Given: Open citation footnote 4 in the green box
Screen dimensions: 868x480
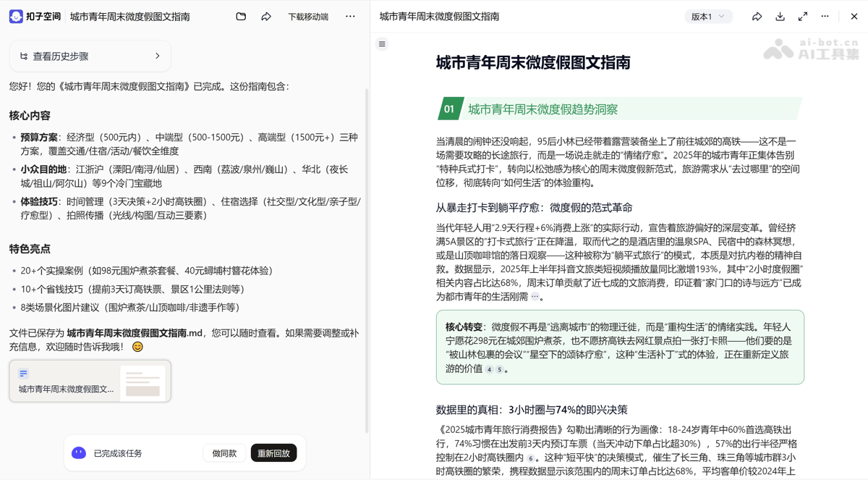Looking at the screenshot, I should coord(490,370).
